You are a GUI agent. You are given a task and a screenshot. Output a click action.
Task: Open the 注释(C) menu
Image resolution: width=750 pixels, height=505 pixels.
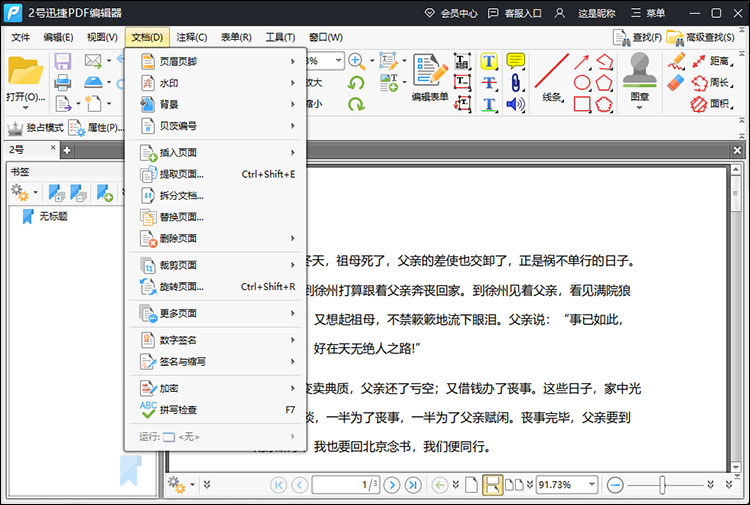click(x=191, y=37)
